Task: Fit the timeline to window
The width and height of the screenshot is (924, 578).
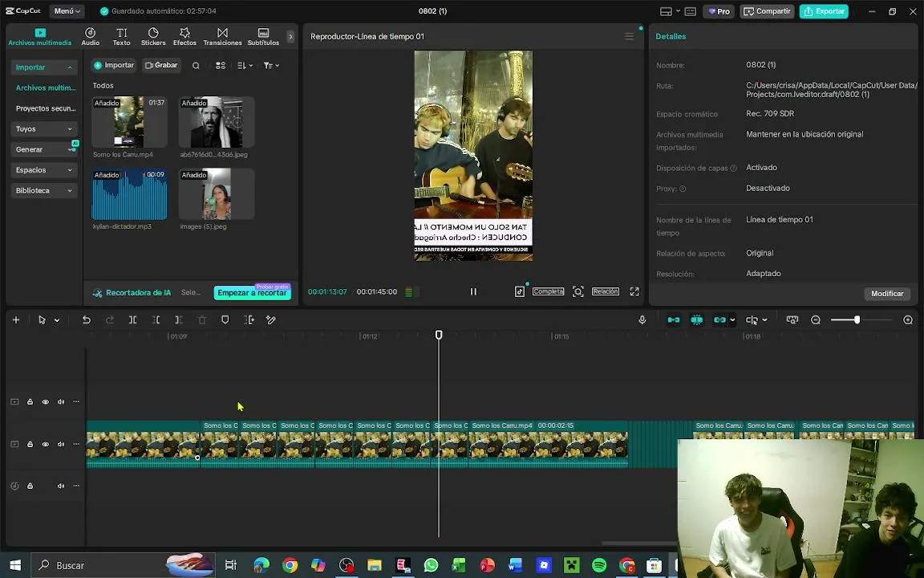Action: (x=792, y=320)
